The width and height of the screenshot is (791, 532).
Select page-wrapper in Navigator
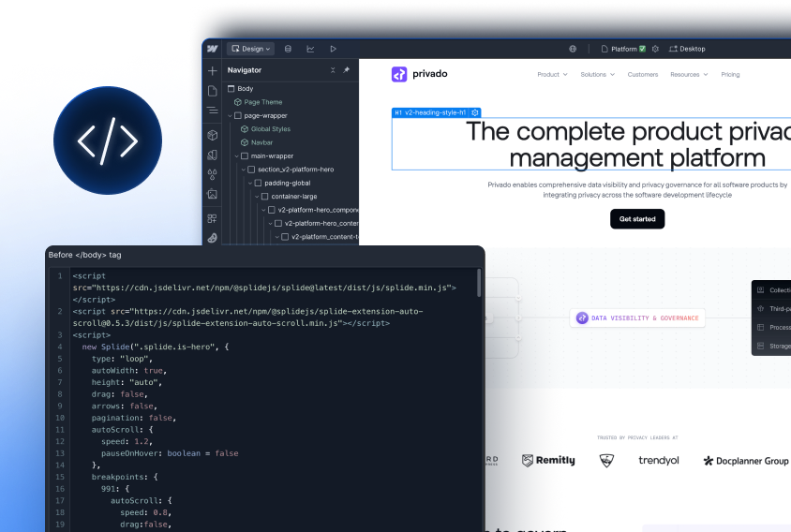[x=265, y=115]
